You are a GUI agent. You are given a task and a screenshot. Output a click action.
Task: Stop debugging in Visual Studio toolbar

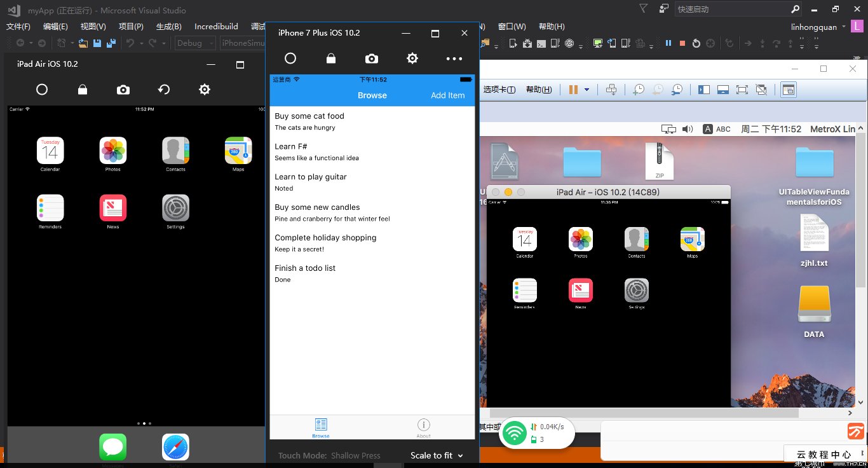(x=682, y=43)
